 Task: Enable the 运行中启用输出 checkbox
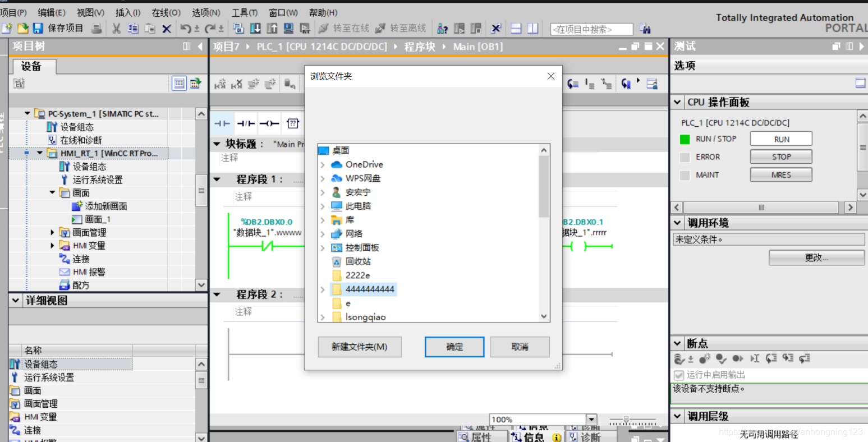(x=678, y=375)
